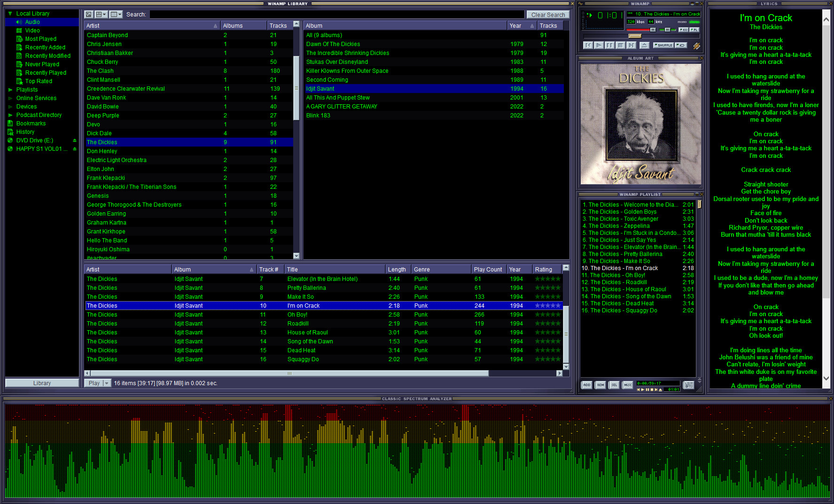Toggle the PL button in the main window
The height and width of the screenshot is (504, 834).
pyautogui.click(x=694, y=30)
